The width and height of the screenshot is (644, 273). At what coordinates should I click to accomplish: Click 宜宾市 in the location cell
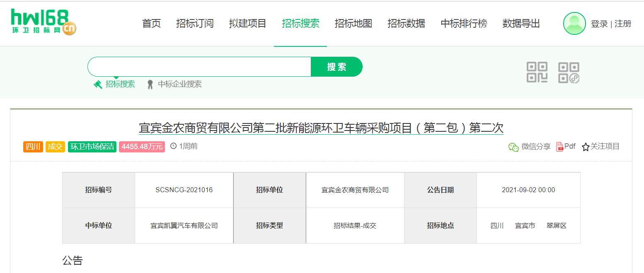tap(525, 226)
